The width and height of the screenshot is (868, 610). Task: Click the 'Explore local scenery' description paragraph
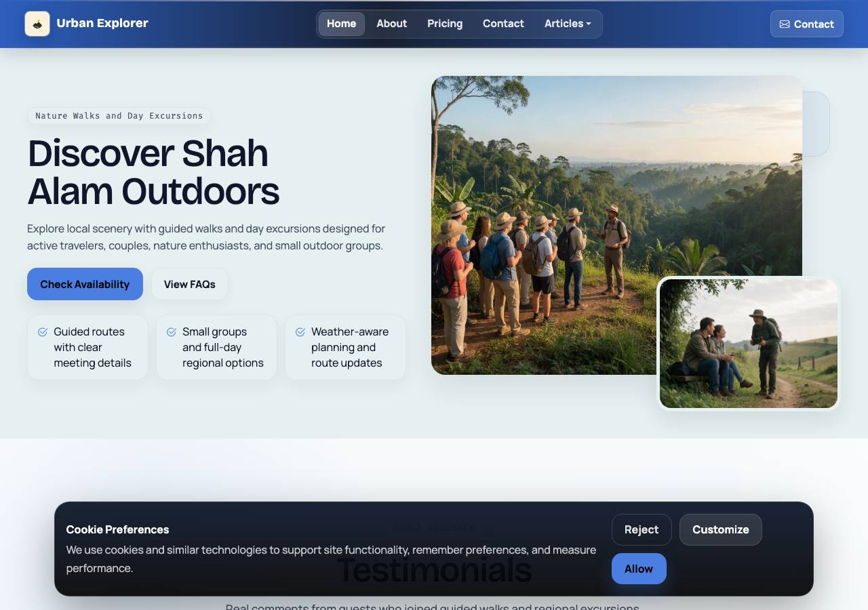coord(206,237)
